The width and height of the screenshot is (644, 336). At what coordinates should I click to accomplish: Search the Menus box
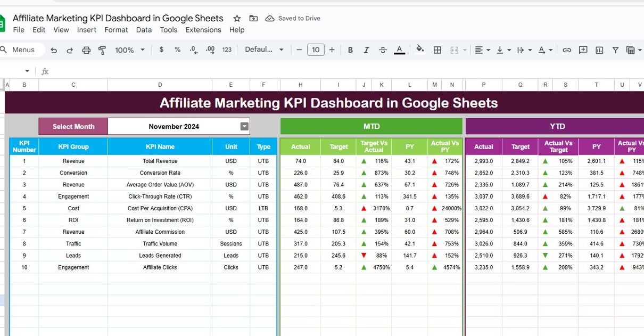[x=21, y=50]
